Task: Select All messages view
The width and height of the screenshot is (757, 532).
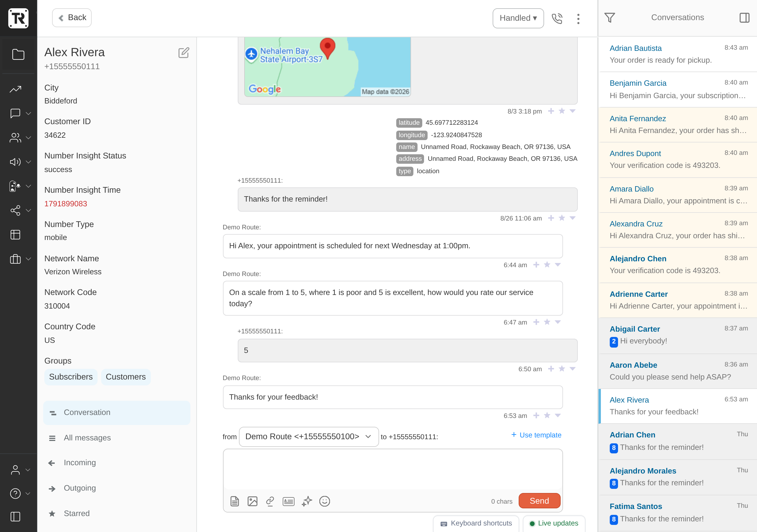Action: point(117,438)
